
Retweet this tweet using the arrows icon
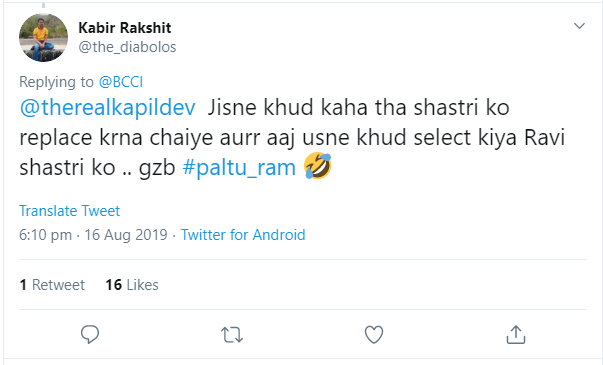(232, 335)
